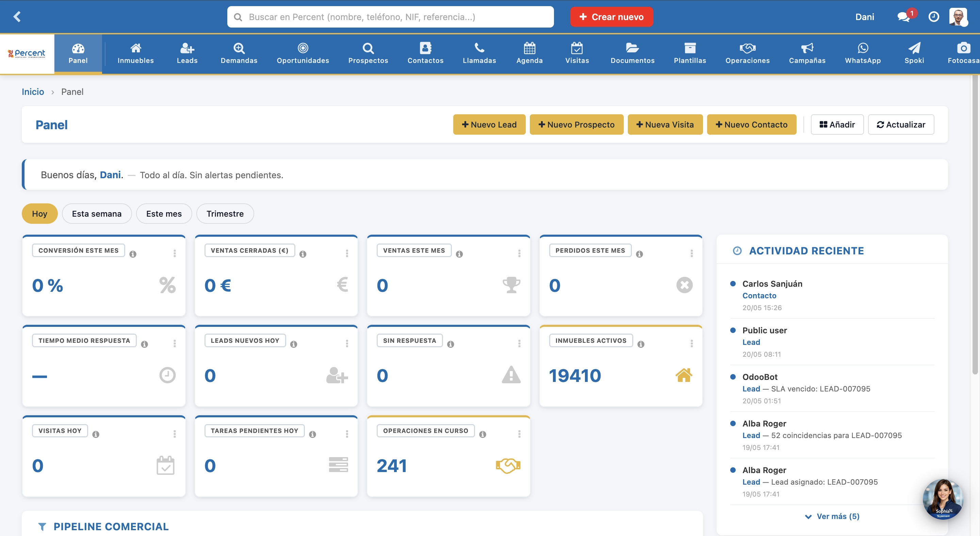The image size is (980, 536).
Task: Click the Crear nuevo button
Action: tap(611, 17)
